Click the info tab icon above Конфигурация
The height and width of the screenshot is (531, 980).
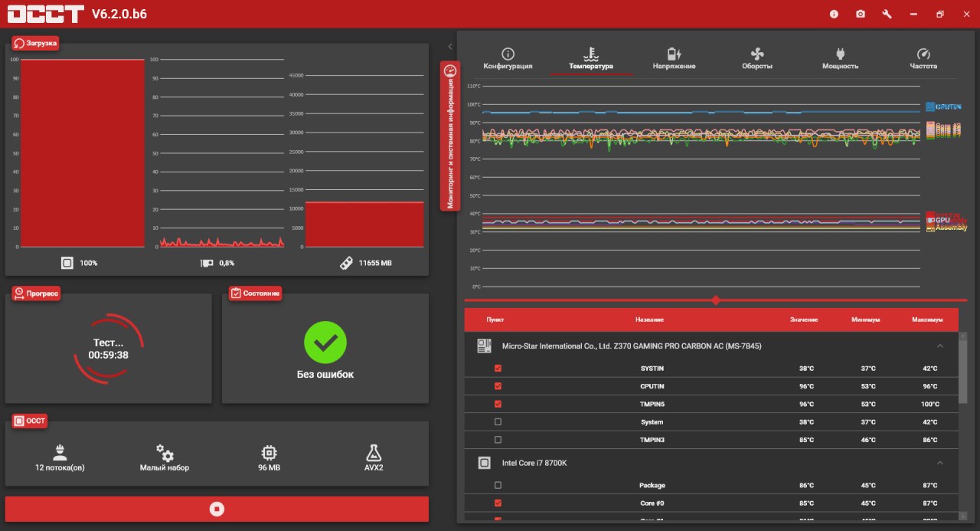tap(508, 54)
